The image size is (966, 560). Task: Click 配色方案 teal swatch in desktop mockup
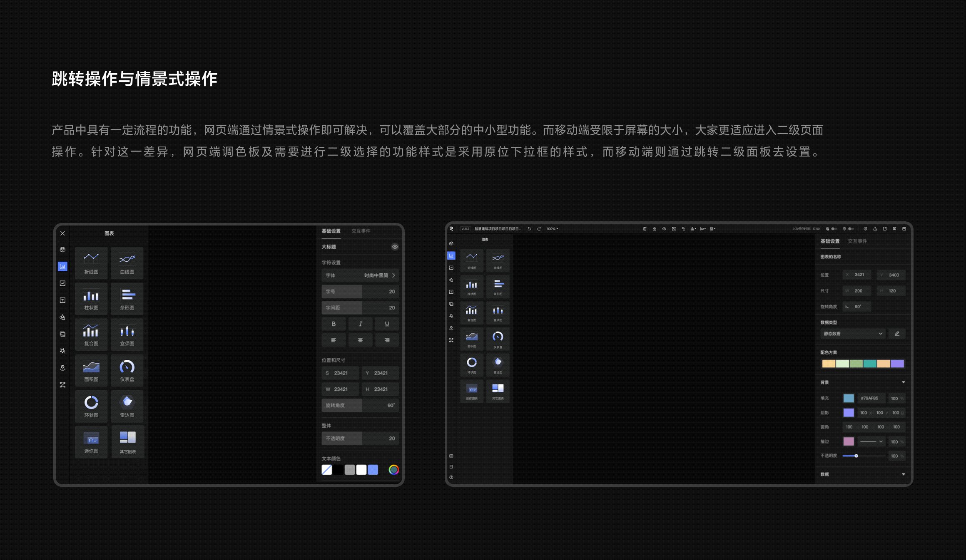point(870,364)
